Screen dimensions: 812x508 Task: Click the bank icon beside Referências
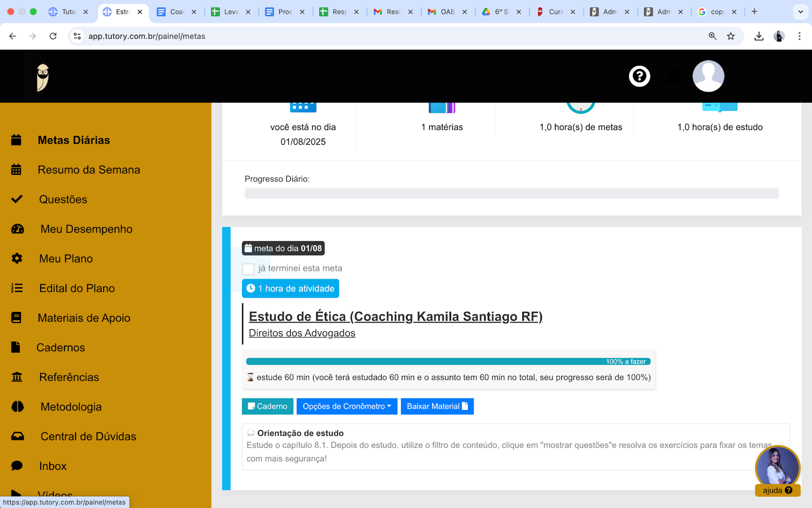(17, 377)
